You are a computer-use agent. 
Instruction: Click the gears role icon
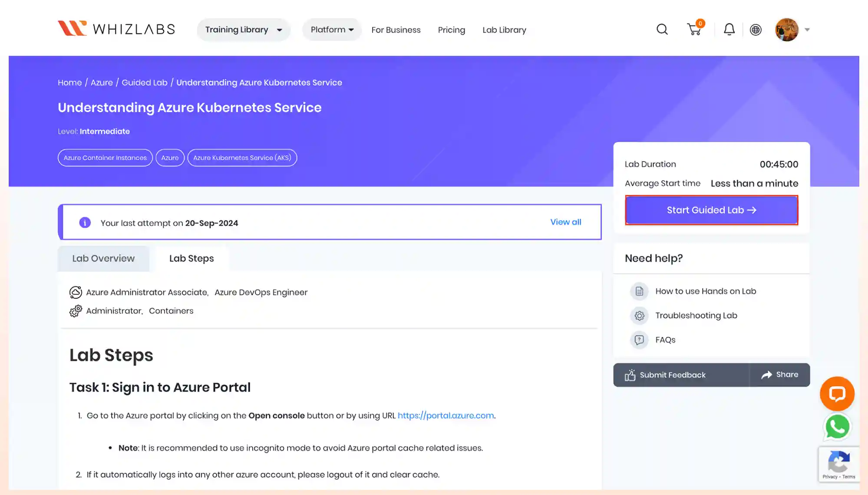[x=76, y=311]
